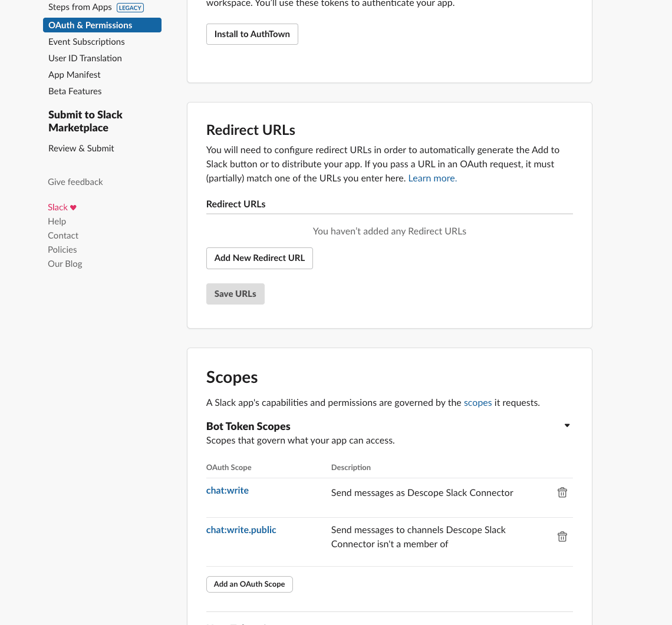Open the App Manifest page
This screenshot has width=672, height=625.
pos(74,74)
